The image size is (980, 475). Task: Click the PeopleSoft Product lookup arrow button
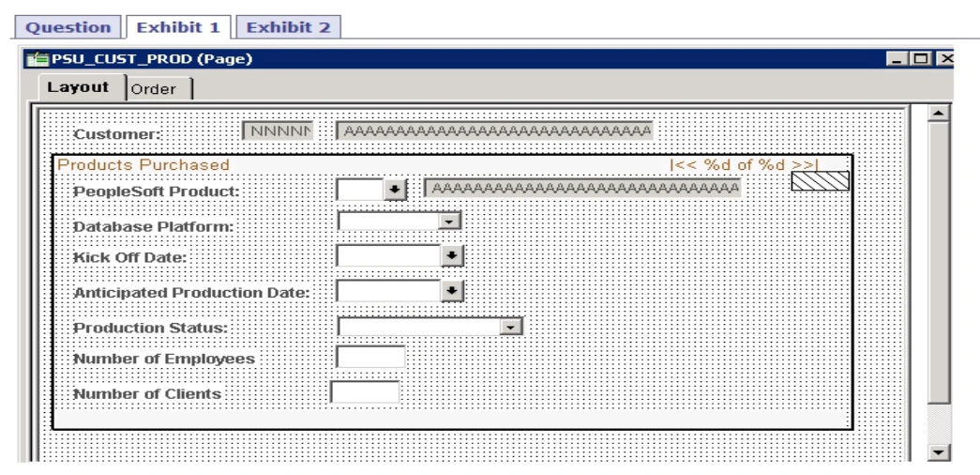(x=395, y=190)
